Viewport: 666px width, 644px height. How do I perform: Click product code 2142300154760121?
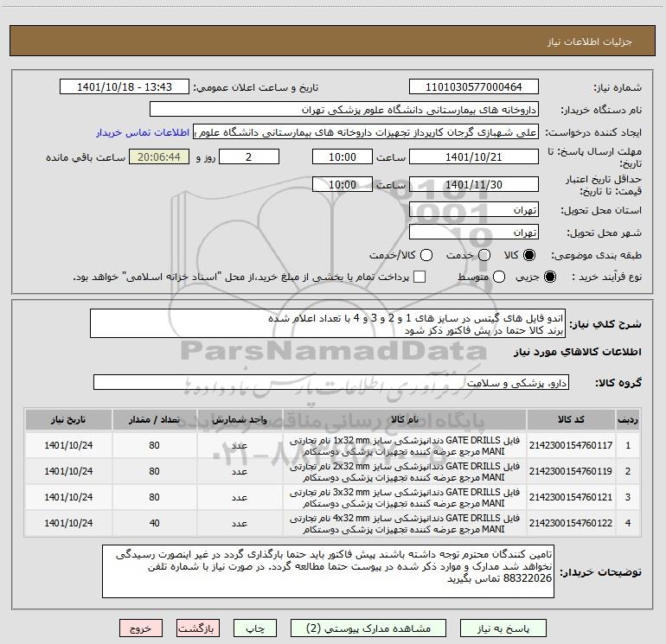pos(571,497)
